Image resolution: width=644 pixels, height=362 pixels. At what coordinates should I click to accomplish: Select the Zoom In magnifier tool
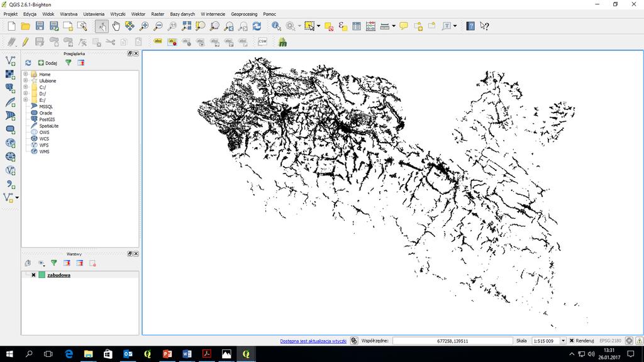click(144, 26)
